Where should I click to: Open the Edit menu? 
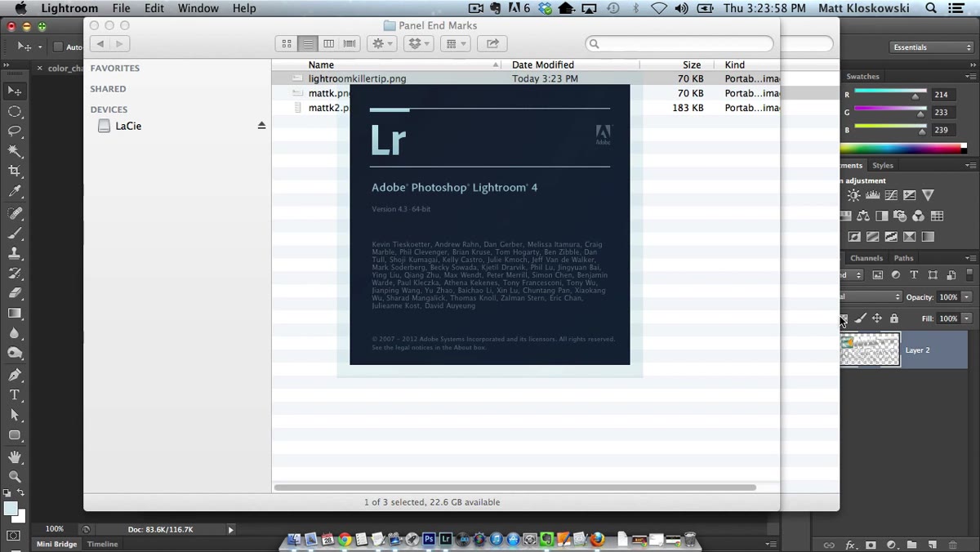pyautogui.click(x=154, y=8)
